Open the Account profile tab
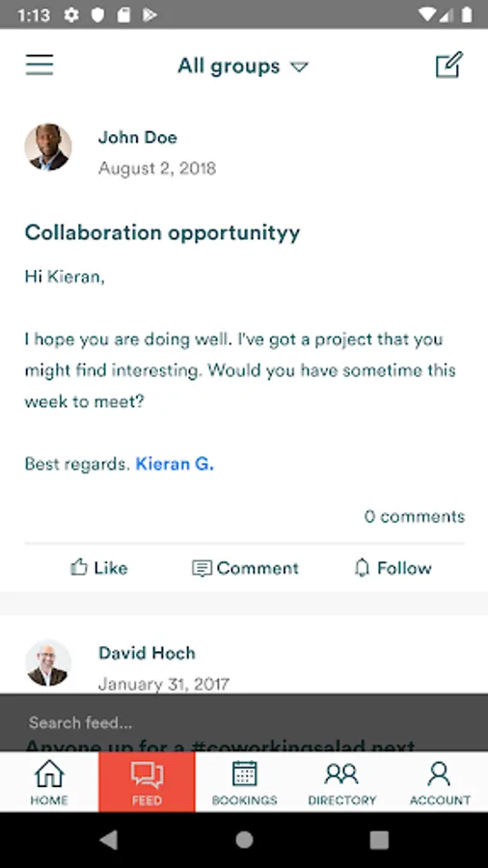 click(440, 781)
